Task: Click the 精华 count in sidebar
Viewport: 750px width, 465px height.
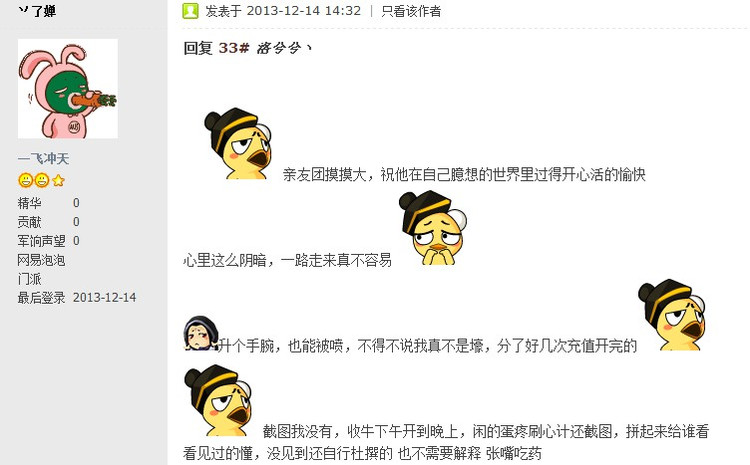Action: click(76, 203)
